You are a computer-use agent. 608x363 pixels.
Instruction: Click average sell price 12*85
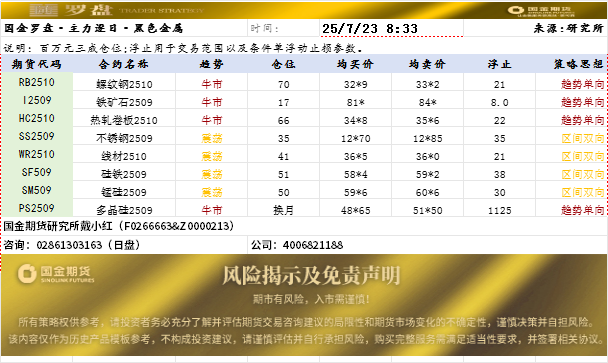pyautogui.click(x=428, y=138)
